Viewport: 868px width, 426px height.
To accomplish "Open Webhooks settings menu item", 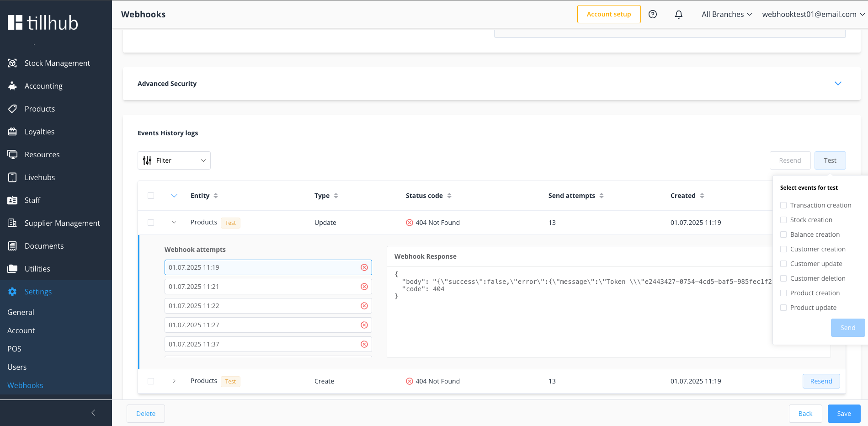I will [x=25, y=385].
